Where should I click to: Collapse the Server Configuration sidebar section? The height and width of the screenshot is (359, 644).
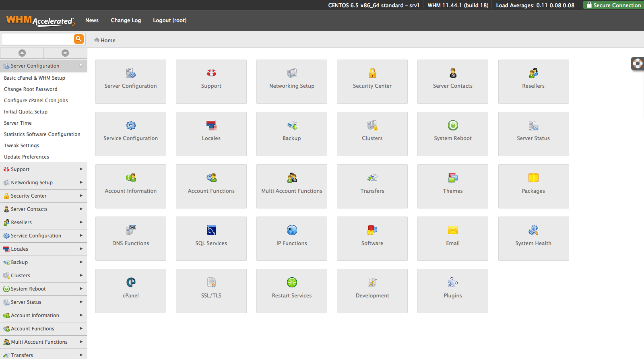(x=81, y=66)
